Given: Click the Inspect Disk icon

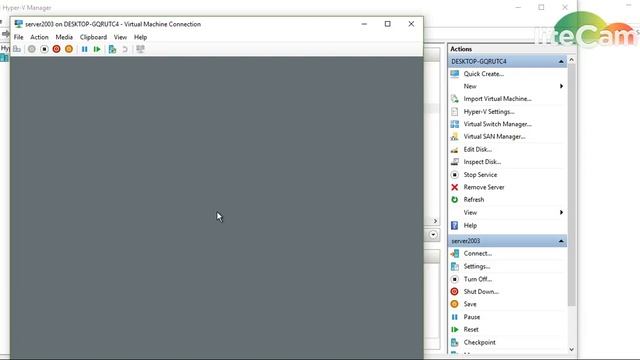Looking at the screenshot, I should (454, 162).
